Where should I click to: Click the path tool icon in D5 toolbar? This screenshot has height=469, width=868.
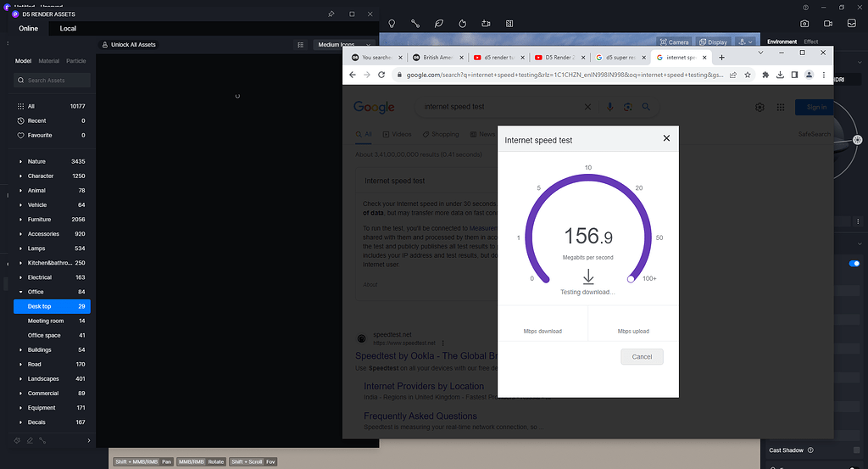coord(415,24)
